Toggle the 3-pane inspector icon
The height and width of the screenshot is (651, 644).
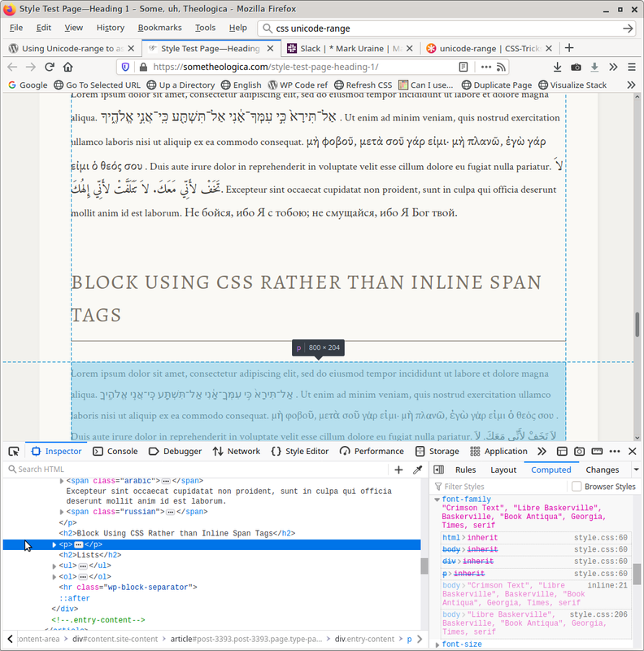(x=438, y=470)
